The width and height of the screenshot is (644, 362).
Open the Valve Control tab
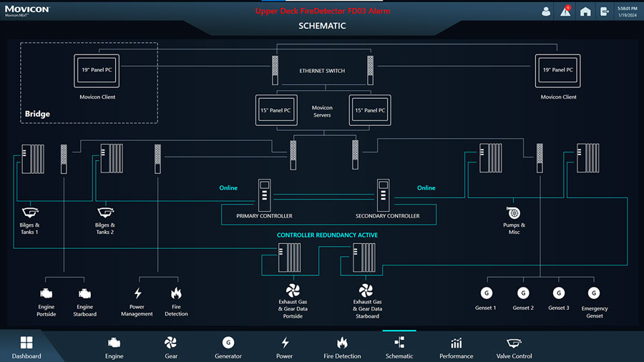pos(514,348)
